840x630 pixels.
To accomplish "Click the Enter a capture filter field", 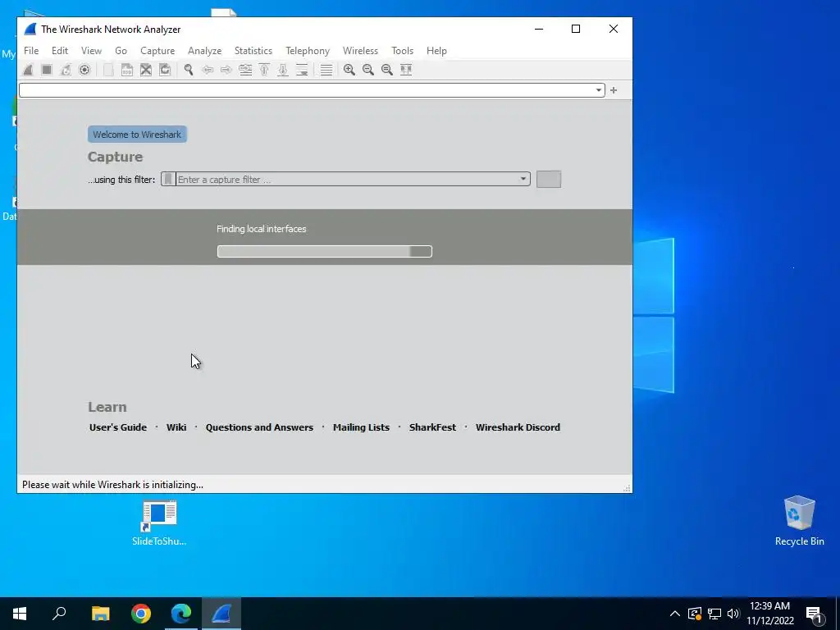I will (346, 179).
